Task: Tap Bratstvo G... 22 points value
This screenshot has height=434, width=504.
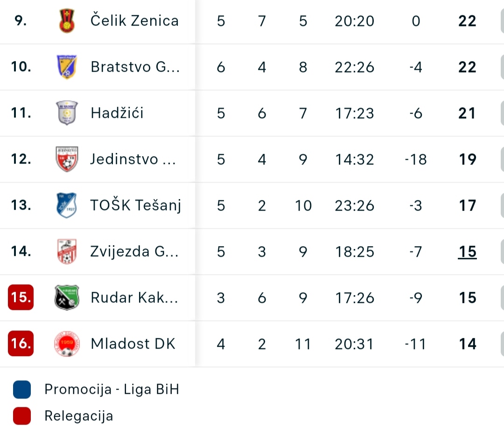Action: coord(467,67)
